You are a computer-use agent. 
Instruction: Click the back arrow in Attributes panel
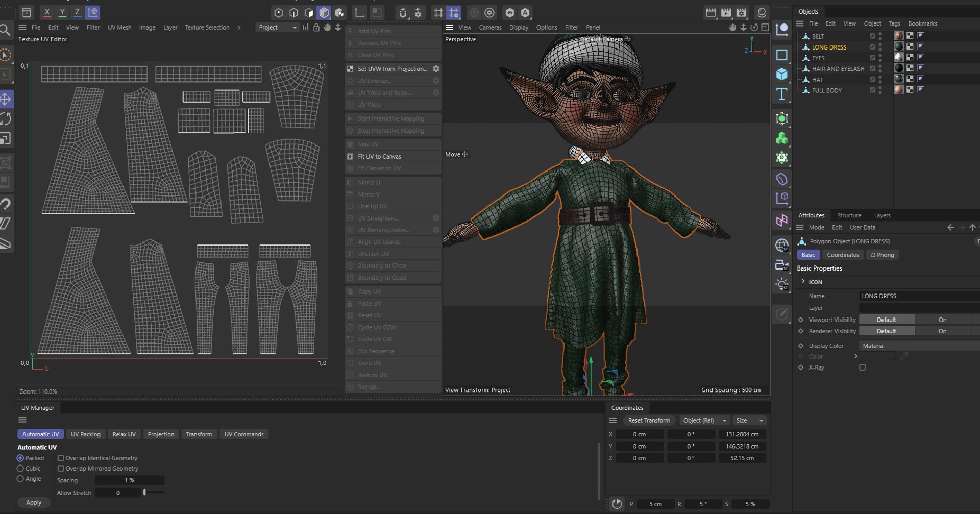point(950,228)
